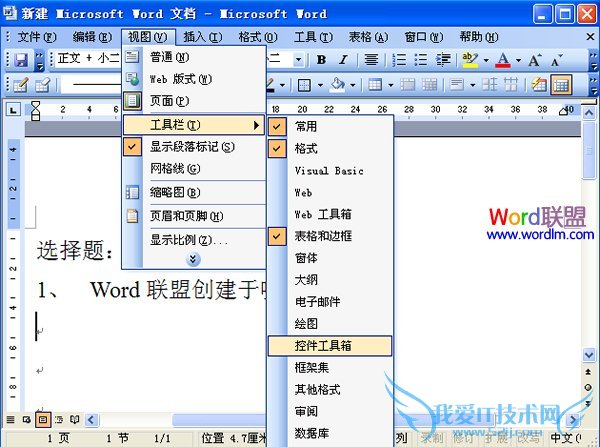The image size is (600, 447).
Task: Click the Table AutoFormat icon
Action: tap(539, 85)
